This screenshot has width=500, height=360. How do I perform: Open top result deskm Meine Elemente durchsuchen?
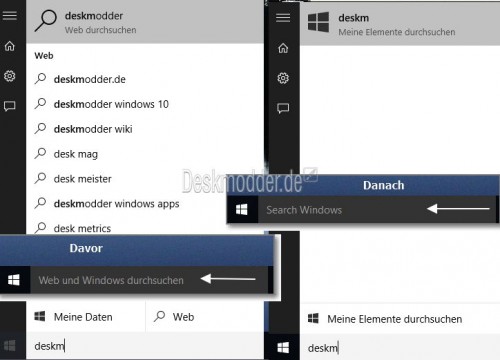(400, 24)
